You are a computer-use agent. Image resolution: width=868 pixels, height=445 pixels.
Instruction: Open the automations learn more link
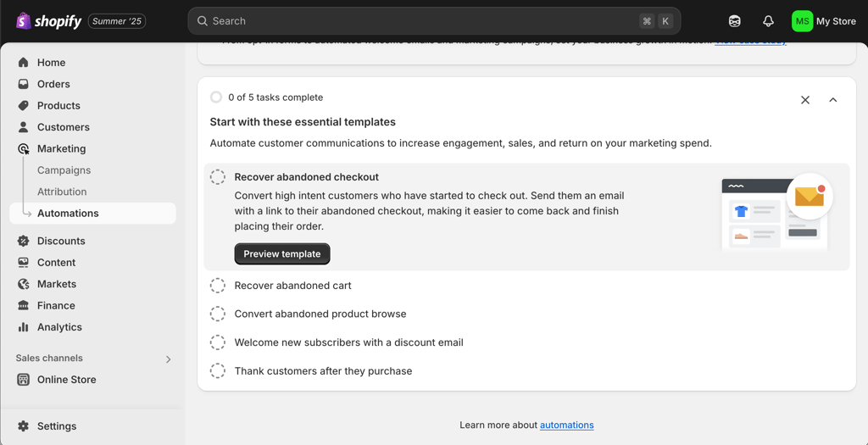[x=567, y=425]
